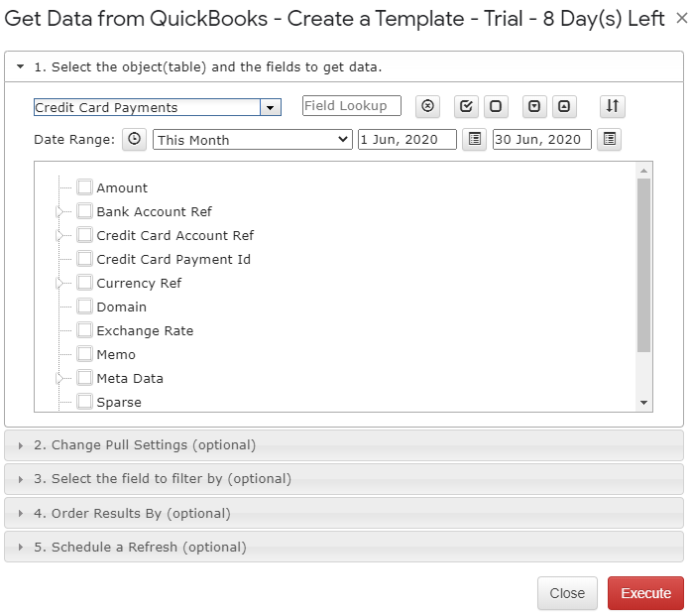The width and height of the screenshot is (691, 616).
Task: Click the clock icon beside Date Range
Action: 134,139
